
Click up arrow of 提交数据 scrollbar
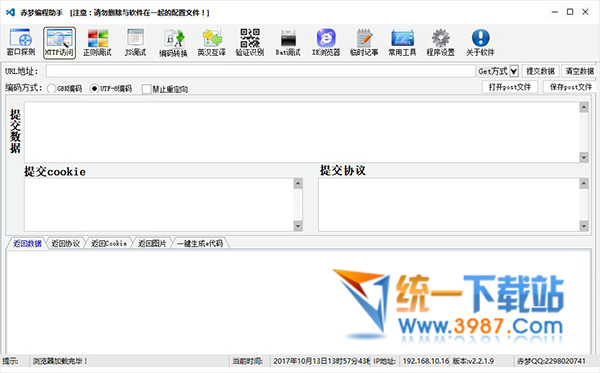click(x=584, y=107)
